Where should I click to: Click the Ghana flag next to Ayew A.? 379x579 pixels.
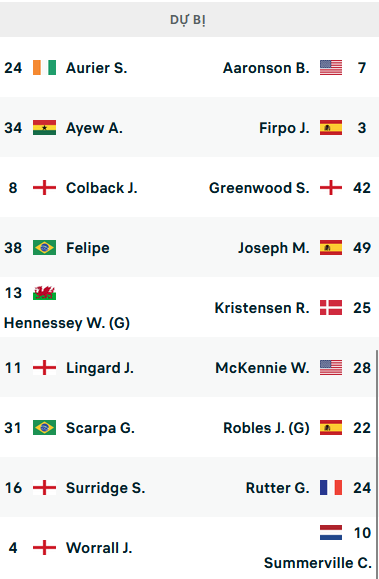tap(44, 128)
